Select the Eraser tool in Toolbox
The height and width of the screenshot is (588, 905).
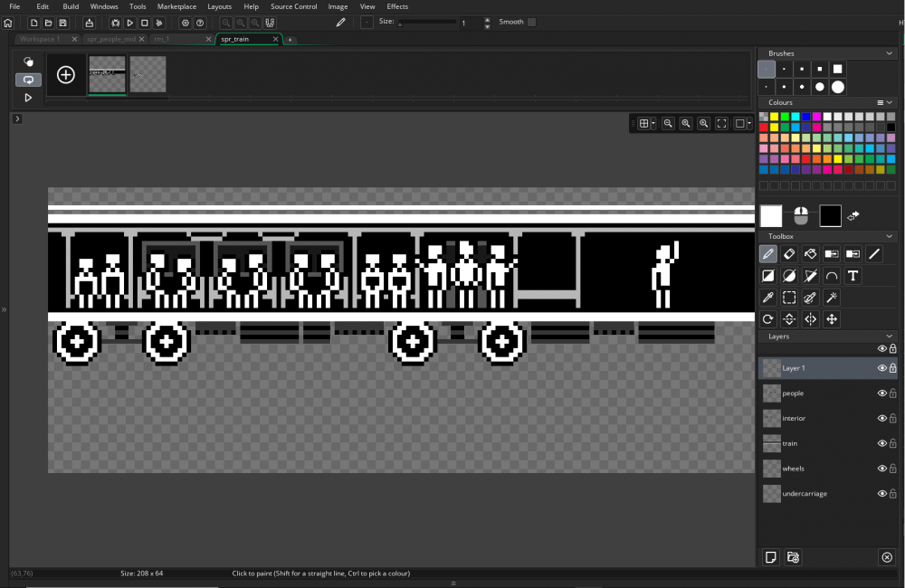(789, 254)
